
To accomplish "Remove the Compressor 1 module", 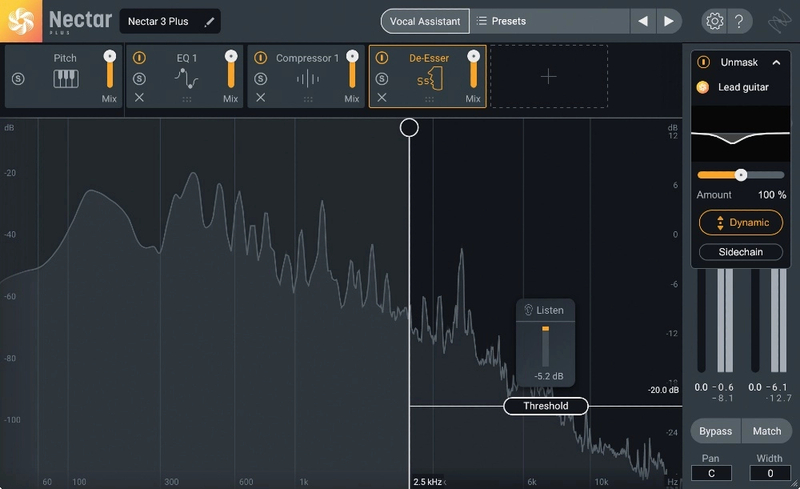I will pyautogui.click(x=261, y=97).
